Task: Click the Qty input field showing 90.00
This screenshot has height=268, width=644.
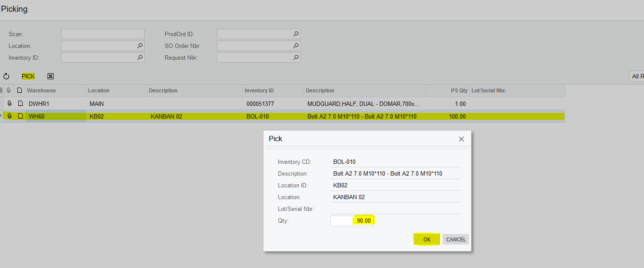Action: coord(352,221)
